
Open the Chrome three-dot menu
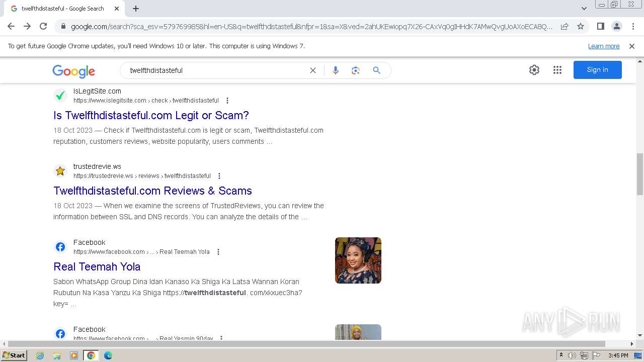click(x=632, y=26)
